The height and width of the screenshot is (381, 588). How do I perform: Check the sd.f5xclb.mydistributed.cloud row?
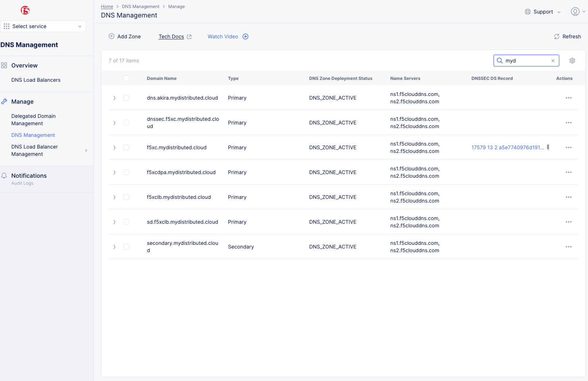tap(126, 222)
